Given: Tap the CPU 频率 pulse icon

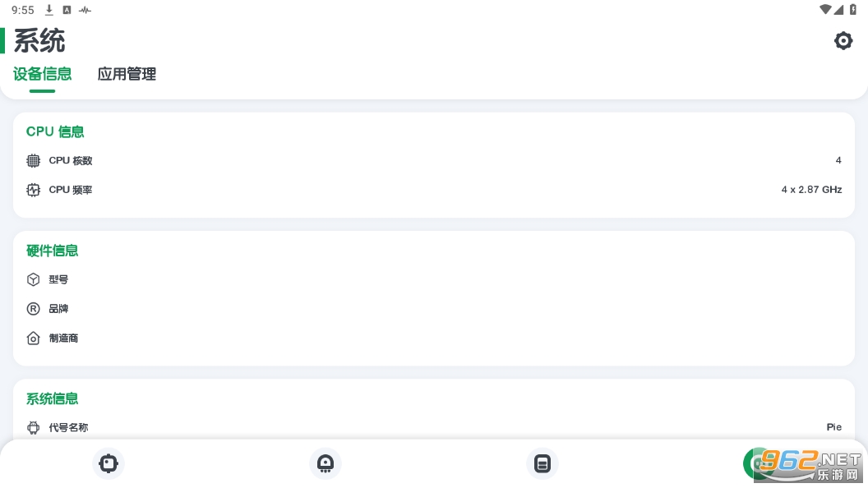Looking at the screenshot, I should click(33, 190).
